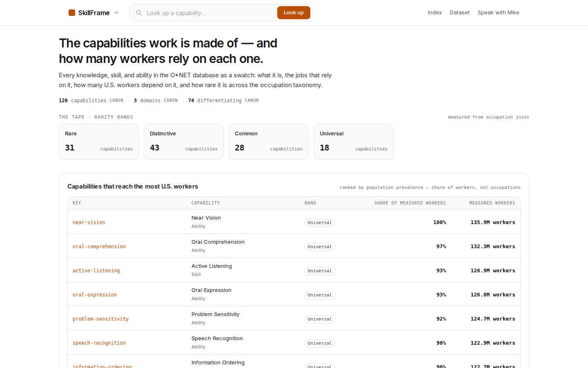588x368 pixels.
Task: Click the "132.3M workers" value
Action: (493, 247)
